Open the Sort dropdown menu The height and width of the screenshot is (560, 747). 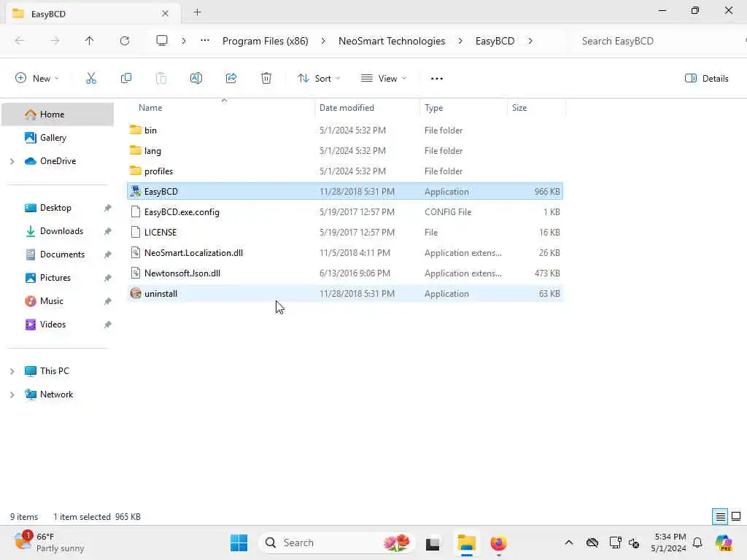click(319, 79)
